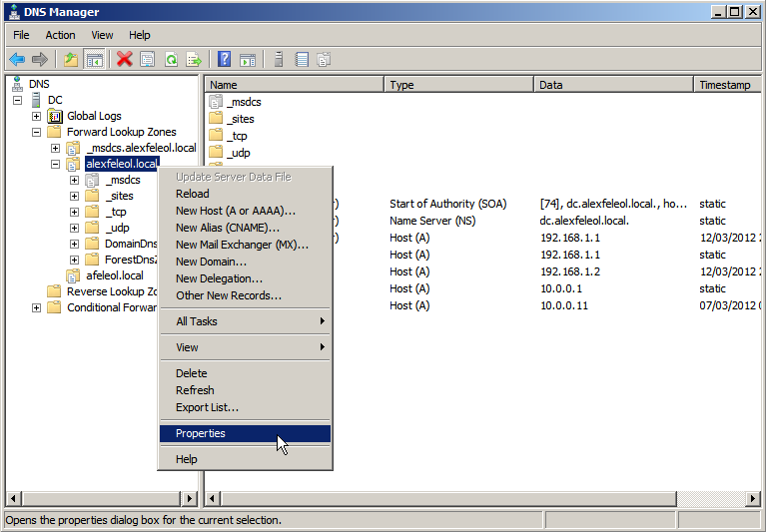Click the blue Help toolbar icon
Screen dimensions: 766x532
pos(225,60)
